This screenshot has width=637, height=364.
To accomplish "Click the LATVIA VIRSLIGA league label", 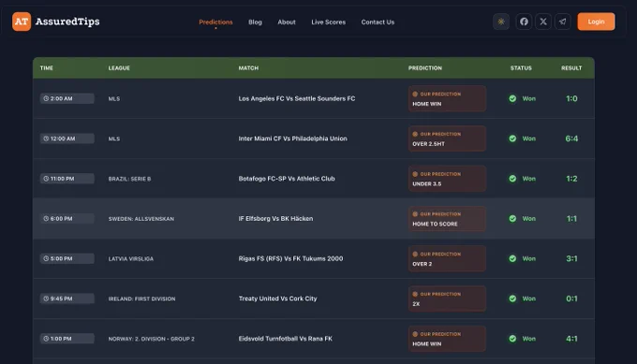I will pyautogui.click(x=131, y=258).
